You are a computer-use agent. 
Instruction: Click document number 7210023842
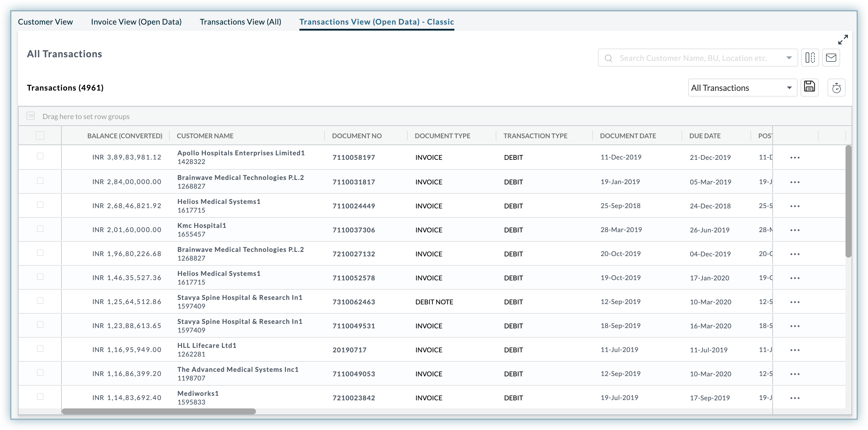pos(353,398)
